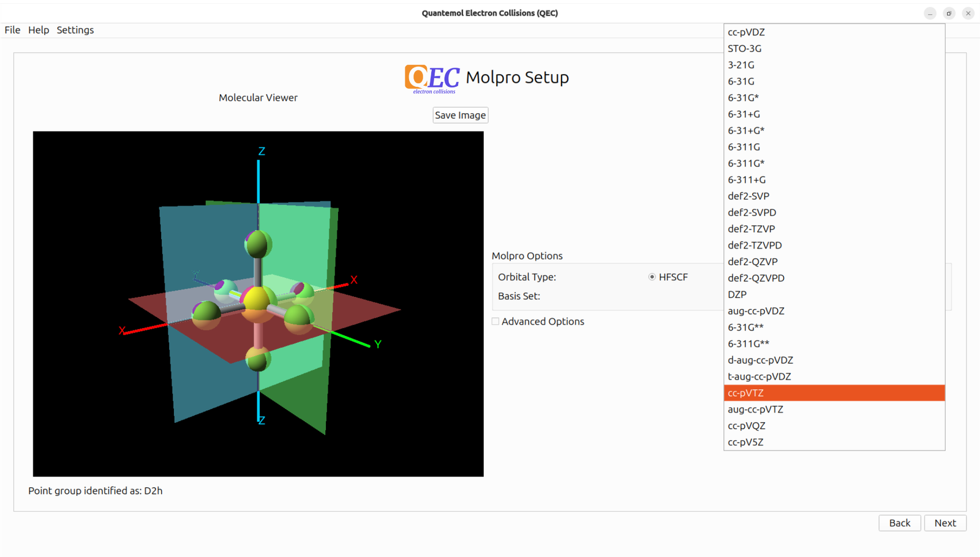Viewport: 980px width, 557px height.
Task: Open the Help menu
Action: 39,30
